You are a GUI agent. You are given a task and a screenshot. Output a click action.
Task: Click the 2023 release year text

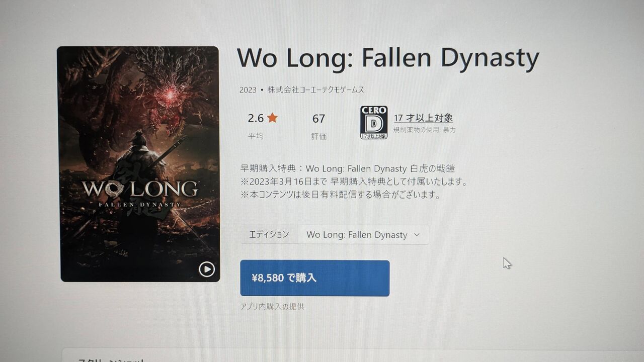tap(248, 90)
